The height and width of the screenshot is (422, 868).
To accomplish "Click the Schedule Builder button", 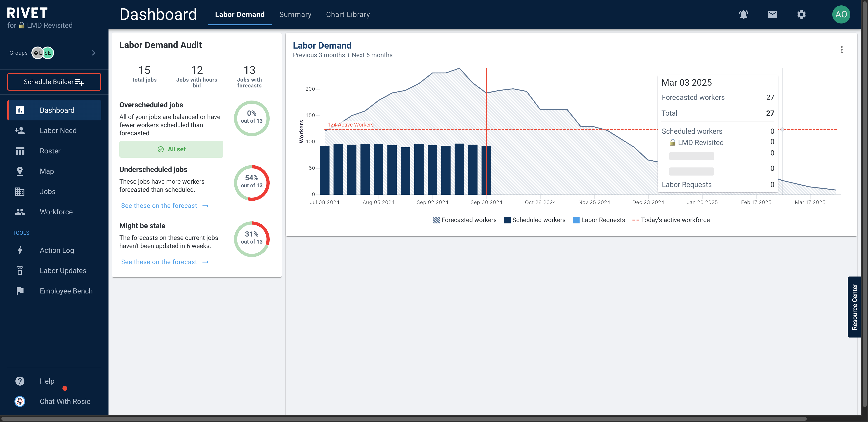I will click(54, 82).
